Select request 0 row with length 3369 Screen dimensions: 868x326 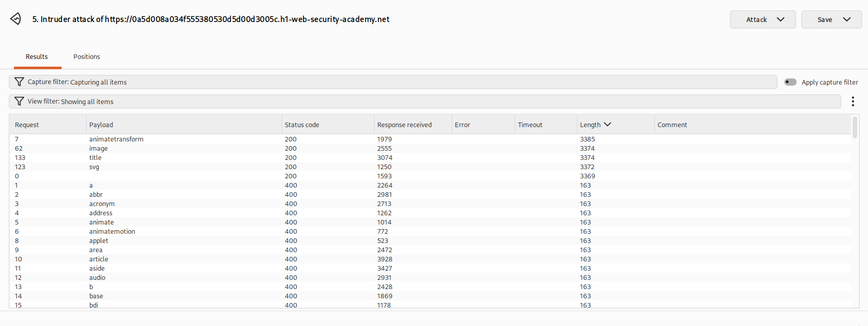click(x=430, y=176)
